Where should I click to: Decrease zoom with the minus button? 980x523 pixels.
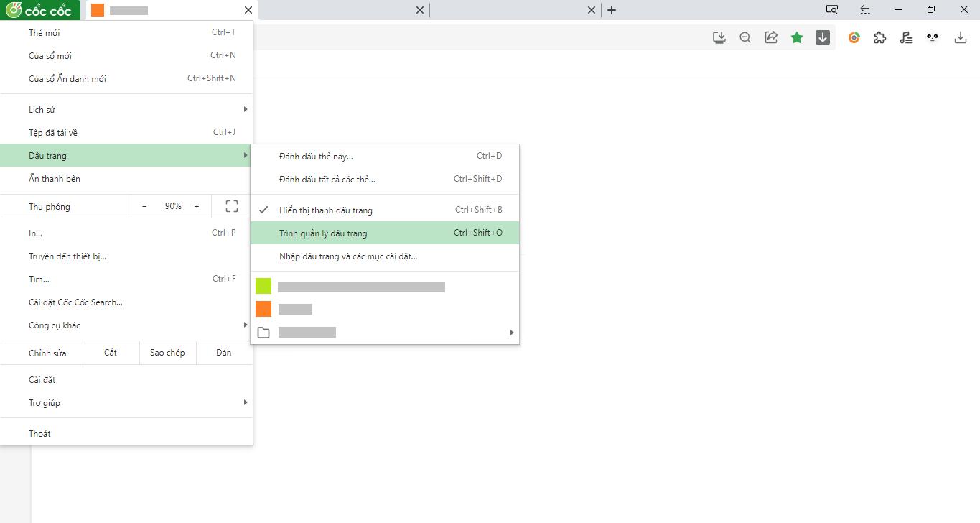pos(144,206)
